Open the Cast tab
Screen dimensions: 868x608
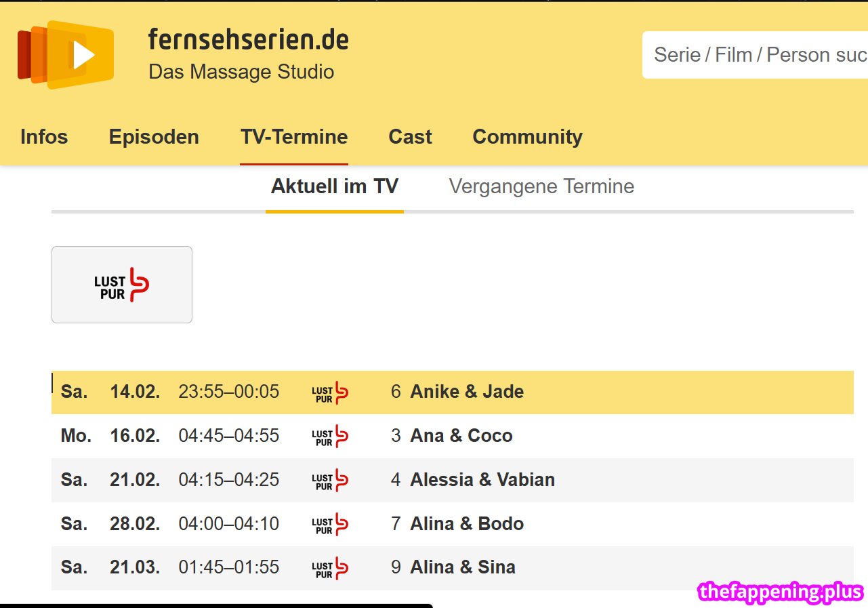[410, 137]
